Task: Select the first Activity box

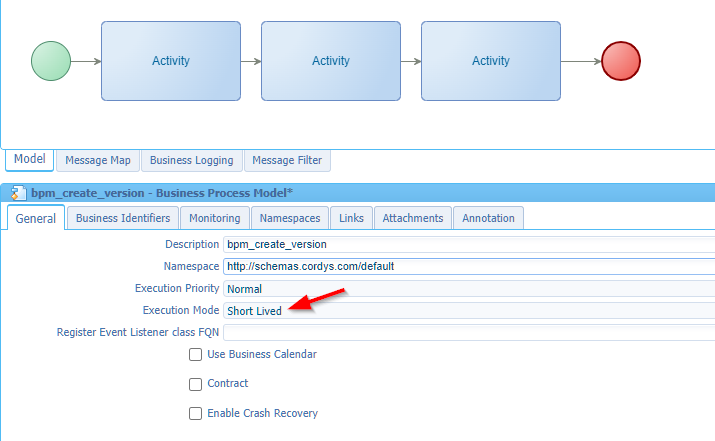Action: tap(171, 61)
